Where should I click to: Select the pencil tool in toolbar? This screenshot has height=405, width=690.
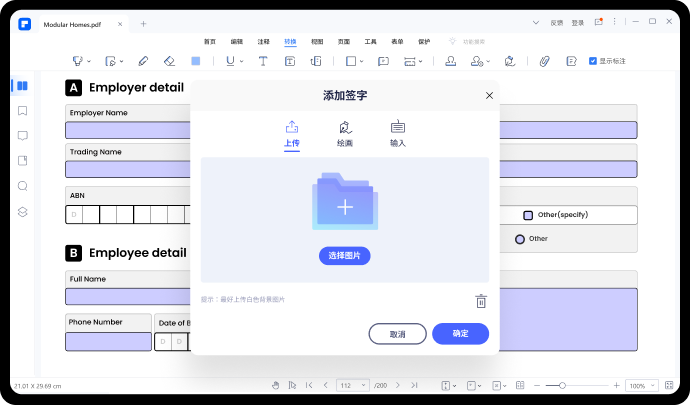click(143, 61)
